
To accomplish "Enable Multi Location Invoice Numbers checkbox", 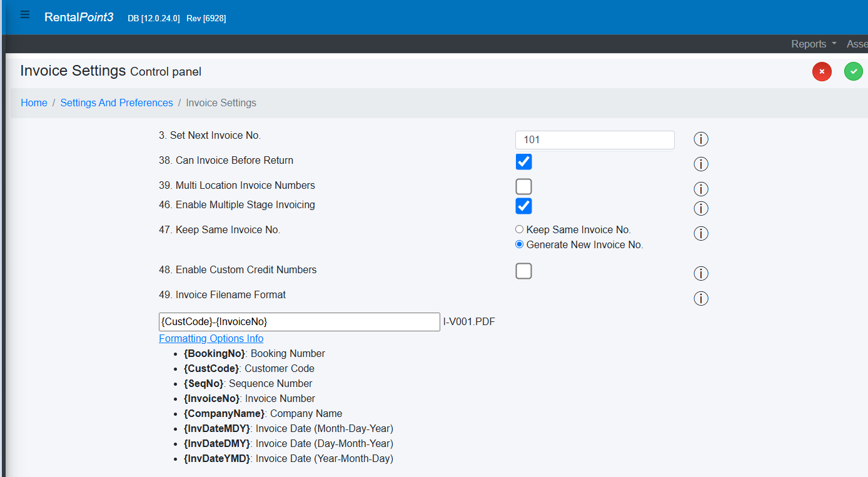I will click(523, 187).
